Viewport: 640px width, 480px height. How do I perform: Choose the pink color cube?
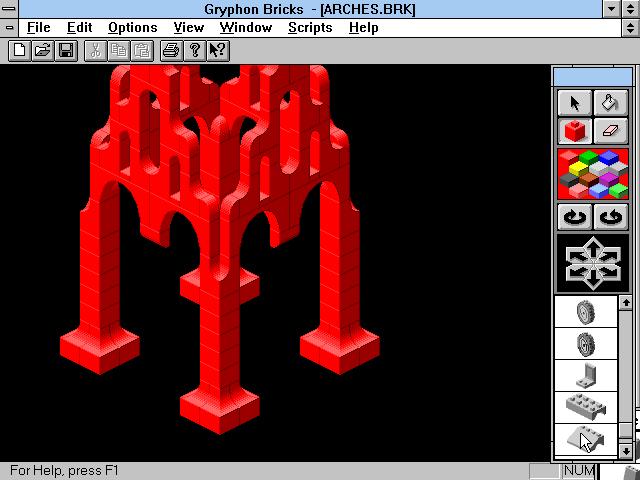pyautogui.click(x=578, y=190)
